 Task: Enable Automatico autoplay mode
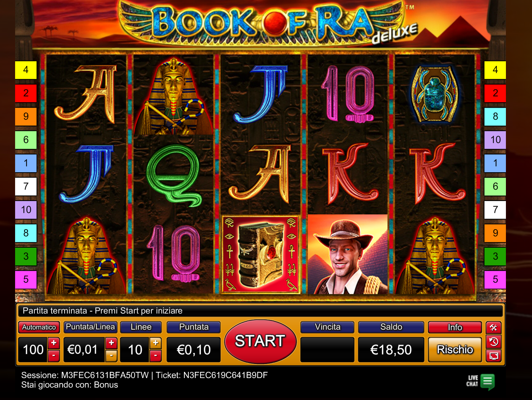click(x=39, y=327)
